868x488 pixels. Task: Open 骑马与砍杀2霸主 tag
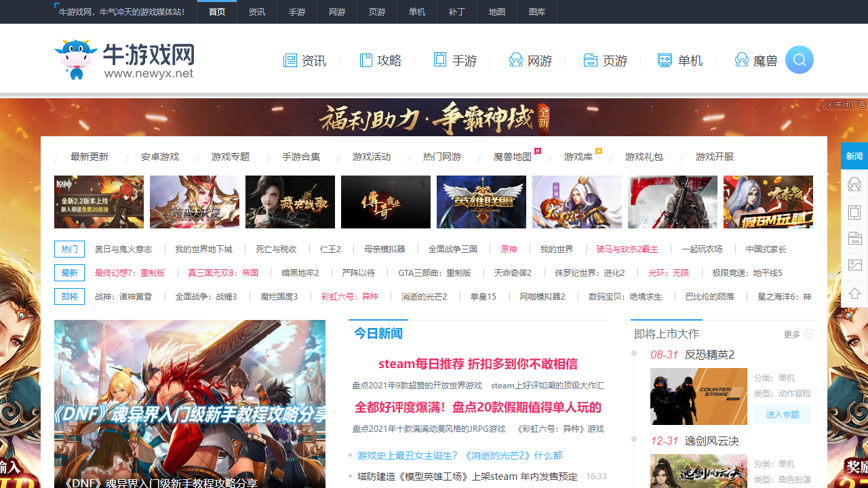pos(627,249)
